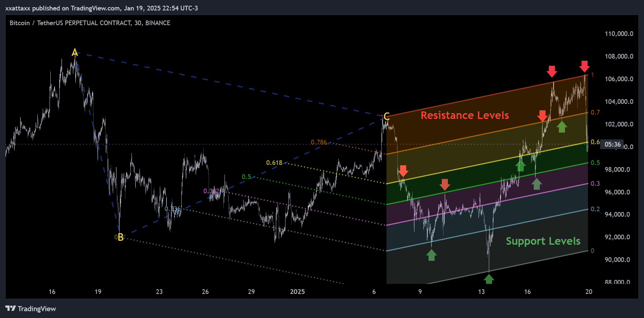Click the 29 date on time axis
The width and height of the screenshot is (644, 318).
click(x=251, y=292)
